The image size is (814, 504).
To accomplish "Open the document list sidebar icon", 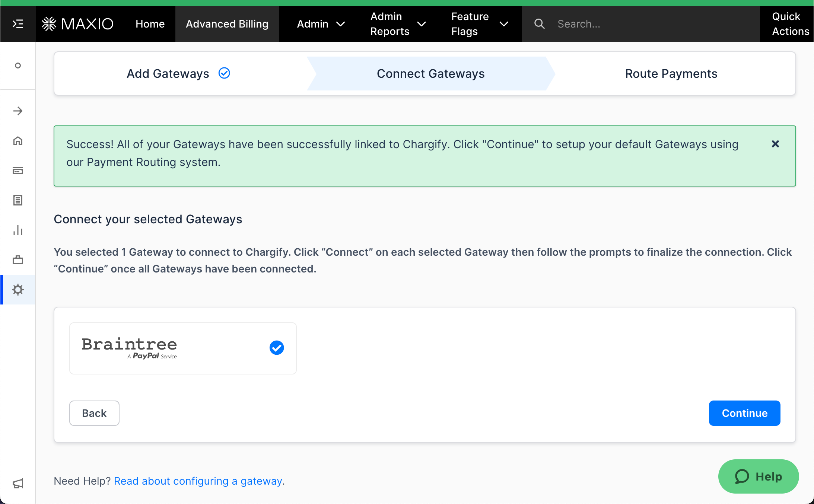I will 18,200.
